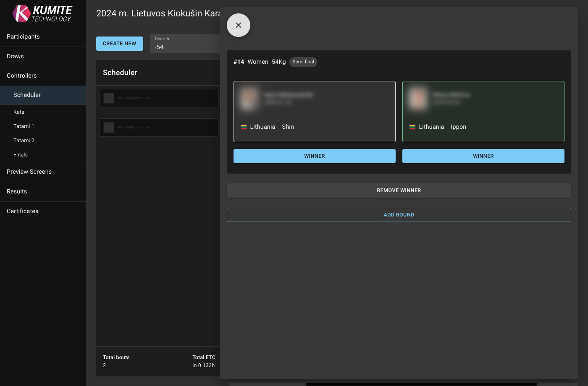Select the highlighted Ippon fighter card

click(483, 112)
